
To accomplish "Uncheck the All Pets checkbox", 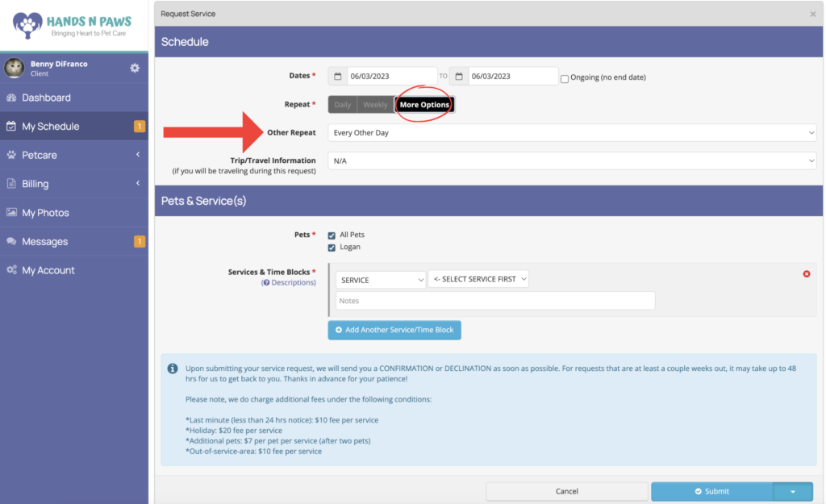I will [x=332, y=235].
